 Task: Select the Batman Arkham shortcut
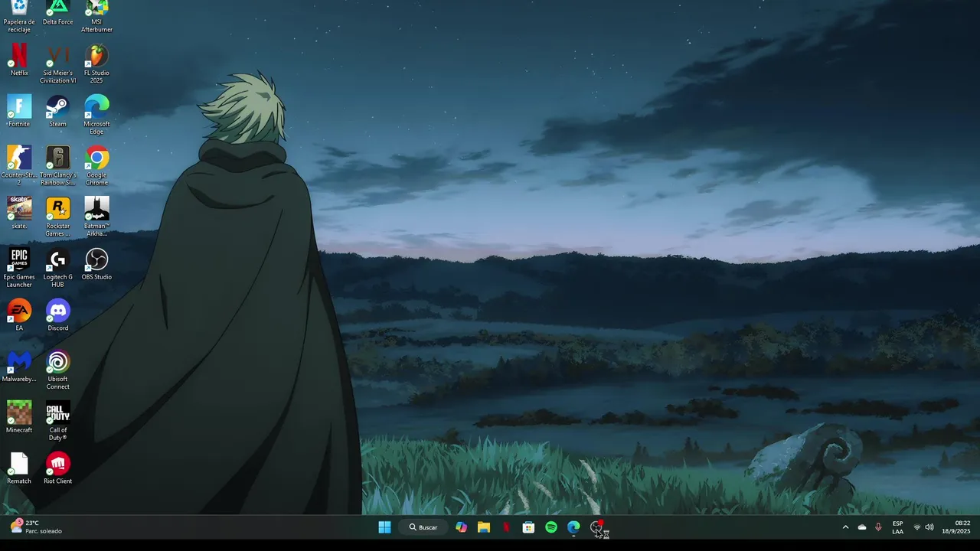tap(96, 217)
